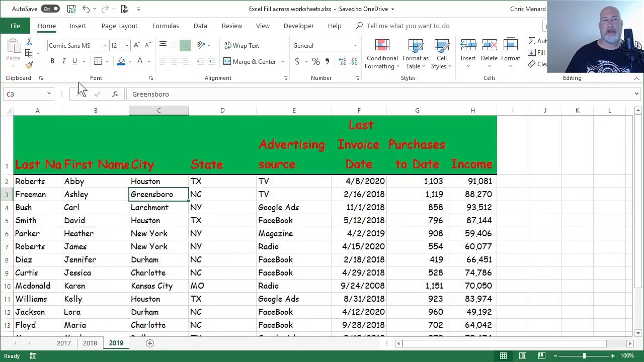Select the 2017 sheet tab
644x362 pixels.
click(x=64, y=343)
